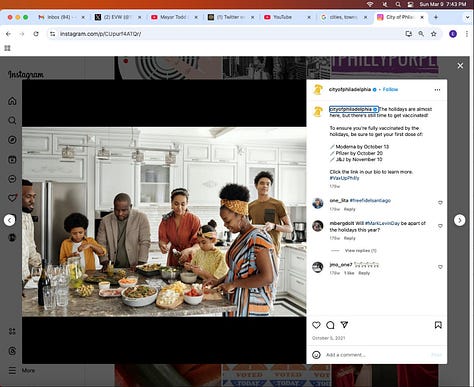The height and width of the screenshot is (387, 474).
Task: Click the #MarkLevinDay hashtag
Action: coord(382,223)
